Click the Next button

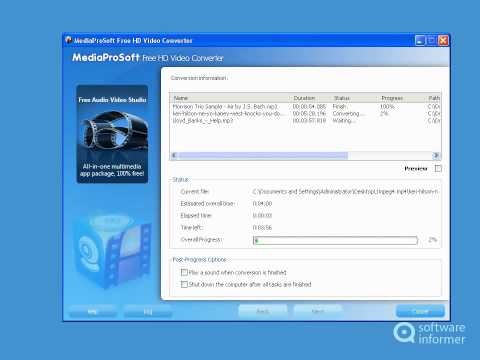(317, 311)
